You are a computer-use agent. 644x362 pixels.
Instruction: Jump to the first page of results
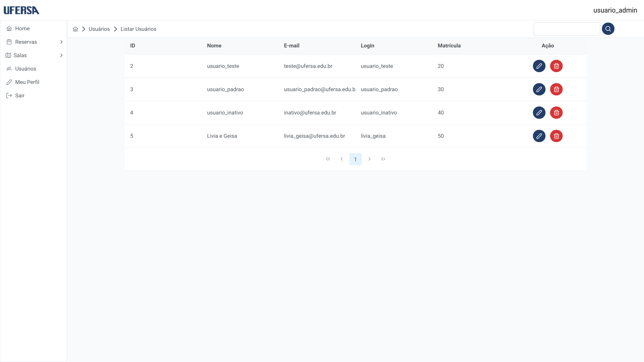coord(328,159)
